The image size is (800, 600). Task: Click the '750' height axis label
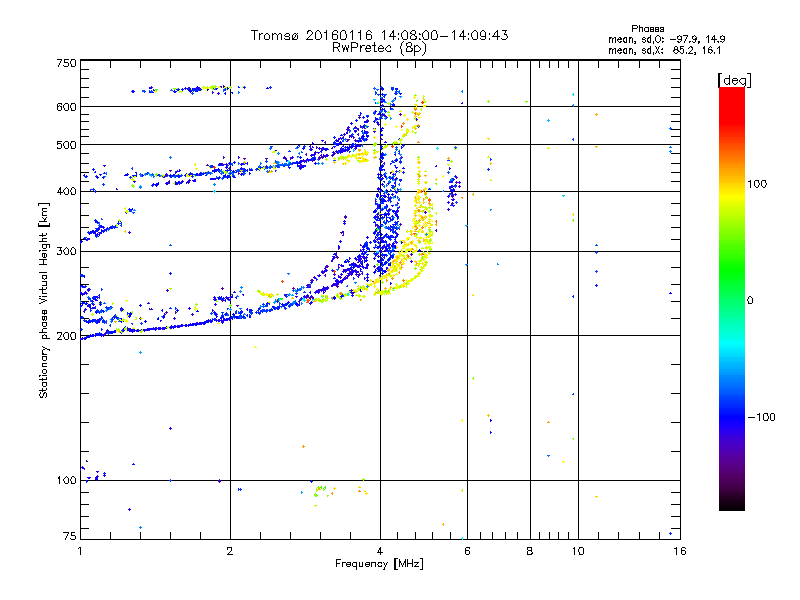pos(66,63)
